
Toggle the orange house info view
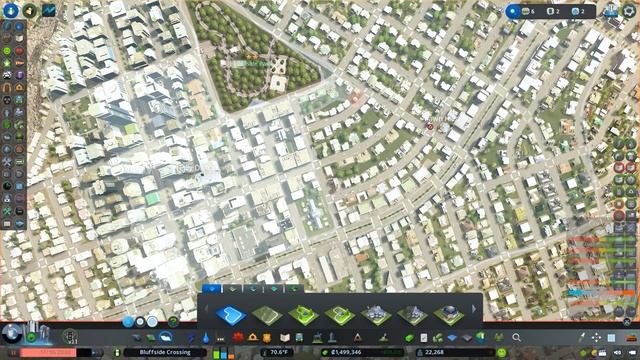(19, 88)
